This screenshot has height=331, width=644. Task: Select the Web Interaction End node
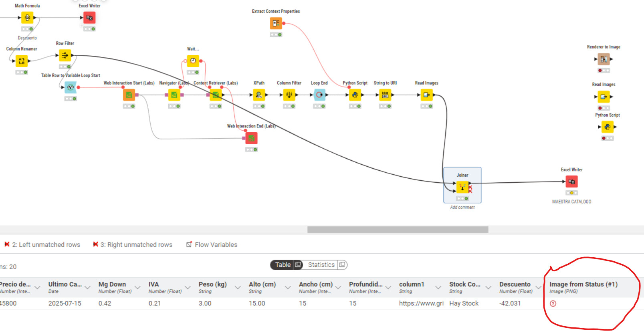pyautogui.click(x=251, y=138)
